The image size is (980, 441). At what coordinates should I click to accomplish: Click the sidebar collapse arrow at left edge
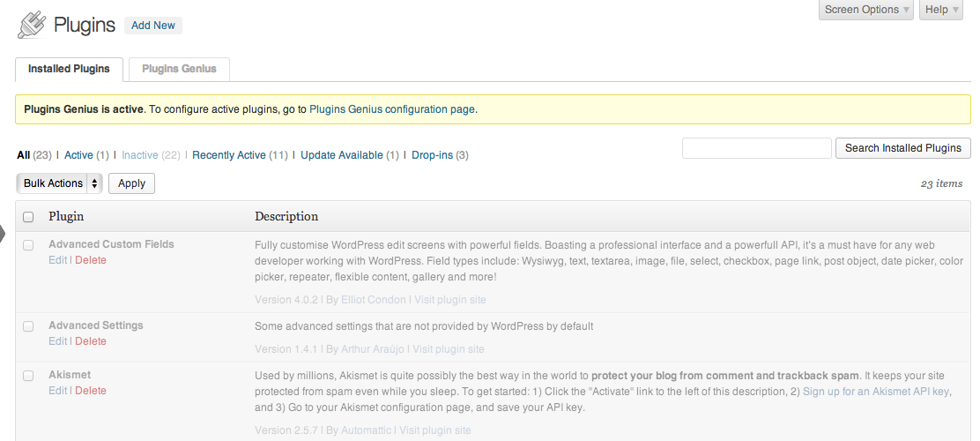tap(4, 235)
